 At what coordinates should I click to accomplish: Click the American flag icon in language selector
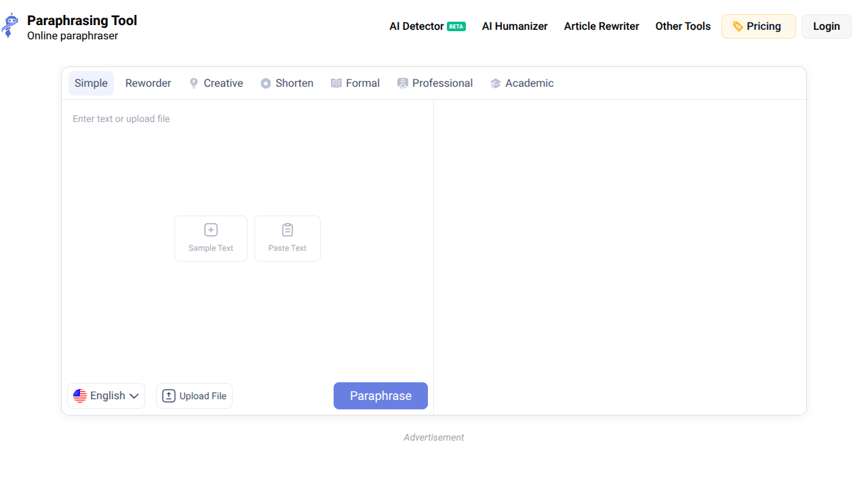pyautogui.click(x=80, y=395)
